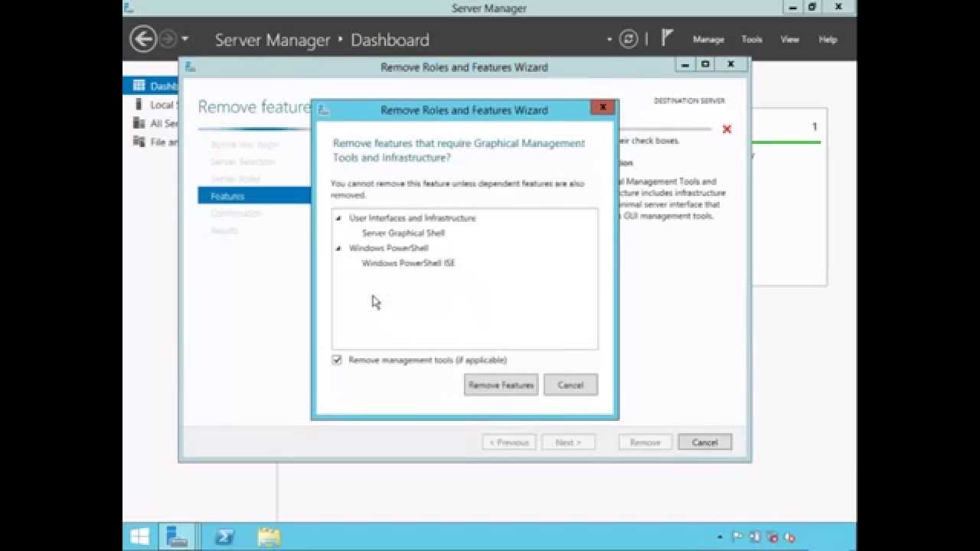Refresh the Server Manager dashboard
The height and width of the screenshot is (551, 980).
(629, 39)
